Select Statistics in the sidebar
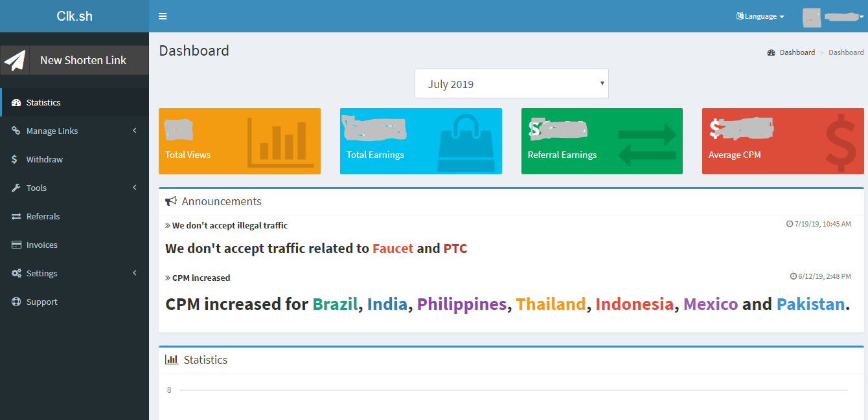The image size is (868, 420). pyautogui.click(x=74, y=102)
